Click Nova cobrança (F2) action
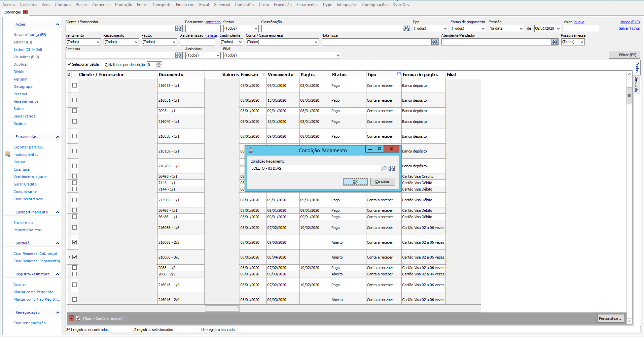This screenshot has width=644, height=337. [30, 35]
